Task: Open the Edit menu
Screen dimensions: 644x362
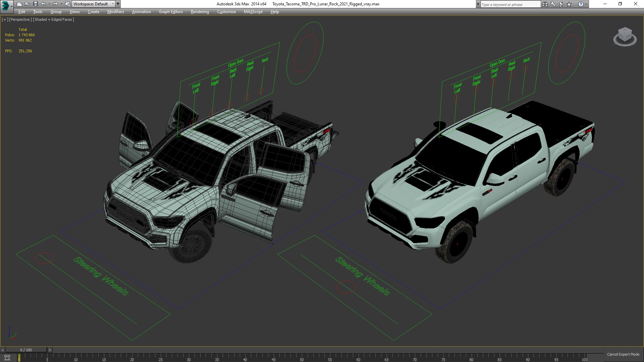Action: pos(22,12)
